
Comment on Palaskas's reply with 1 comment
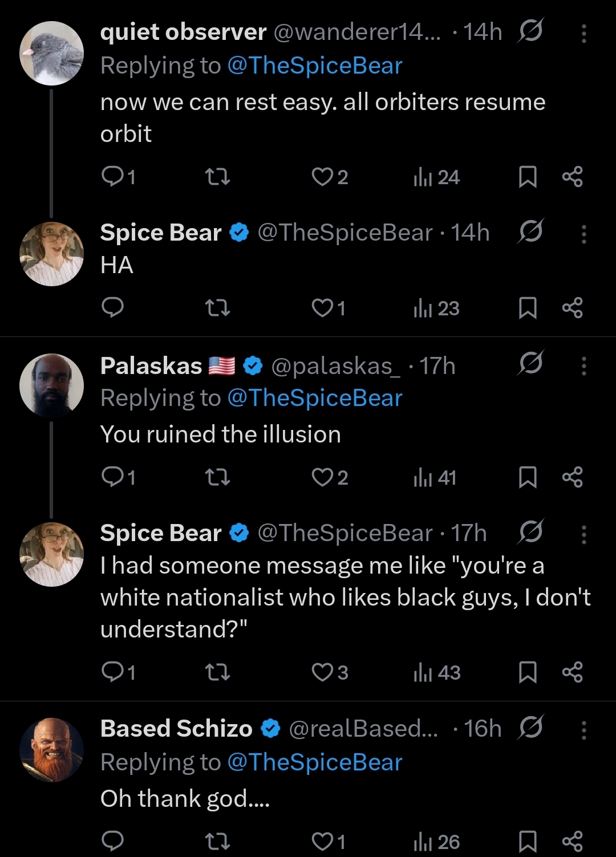coord(112,477)
